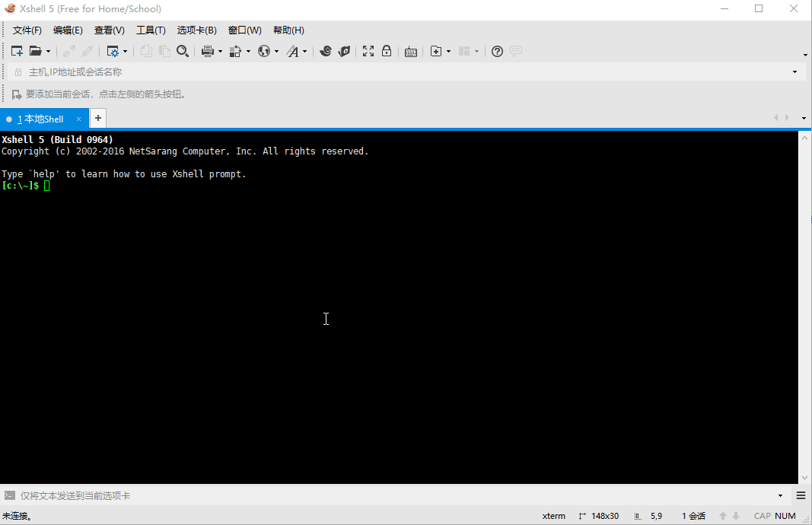
Task: Open the 工具(T) menu
Action: 151,30
